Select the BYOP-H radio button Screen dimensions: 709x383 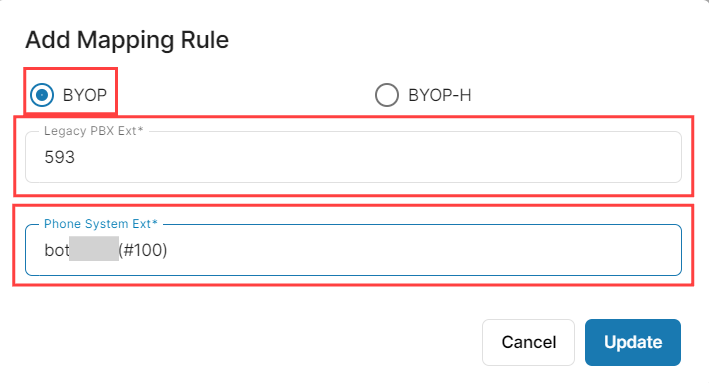tap(387, 95)
